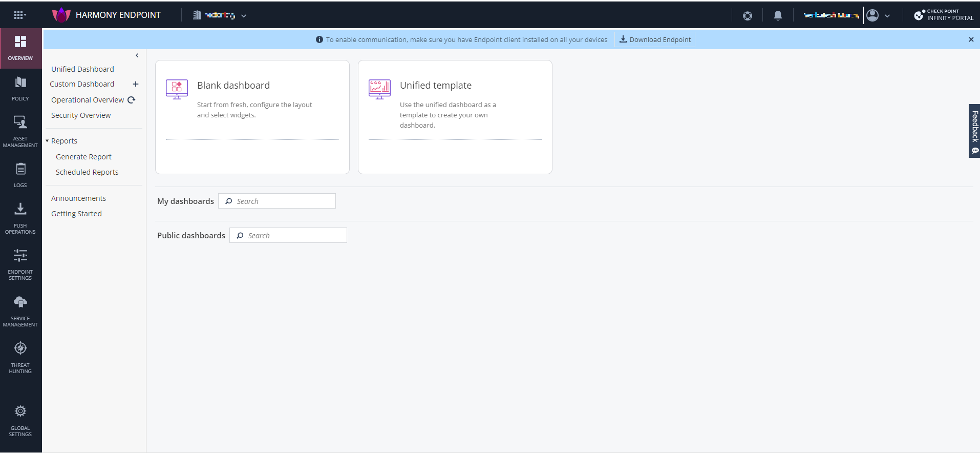This screenshot has width=980, height=453.
Task: Click the 'Public dashboards' heading
Action: coord(191,235)
